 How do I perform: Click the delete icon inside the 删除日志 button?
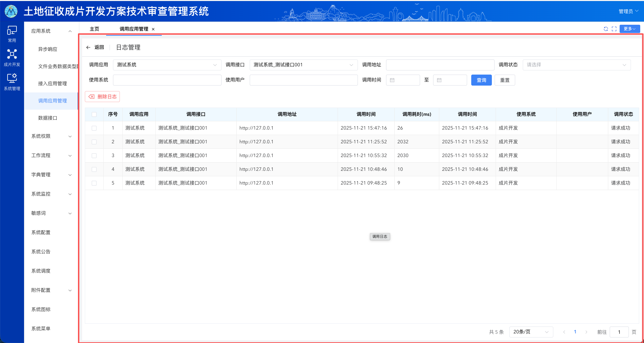[x=92, y=97]
